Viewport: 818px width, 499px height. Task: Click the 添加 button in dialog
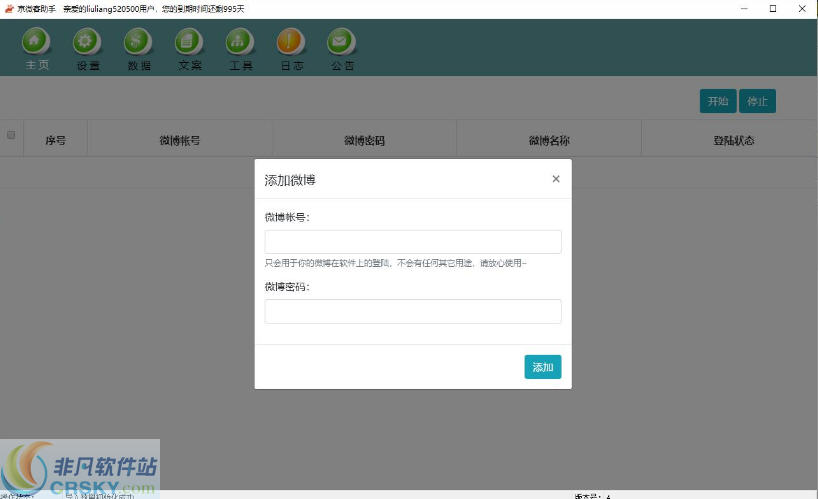(x=543, y=367)
